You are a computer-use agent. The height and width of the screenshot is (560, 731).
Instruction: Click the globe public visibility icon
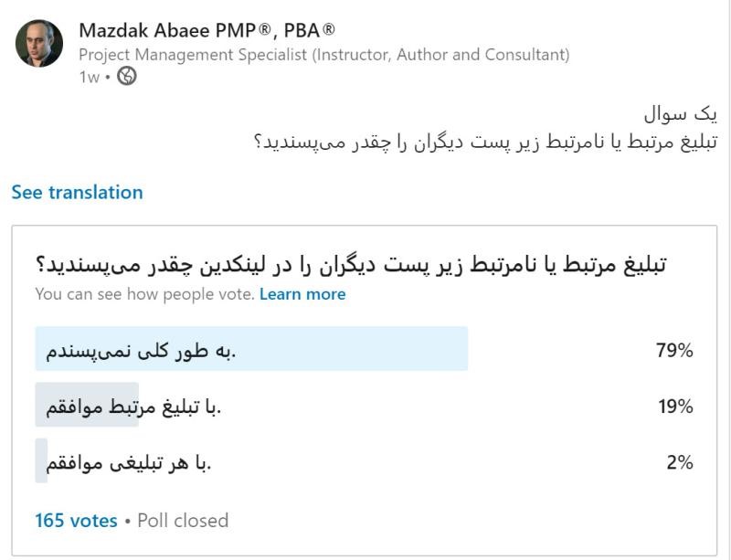coord(127,77)
